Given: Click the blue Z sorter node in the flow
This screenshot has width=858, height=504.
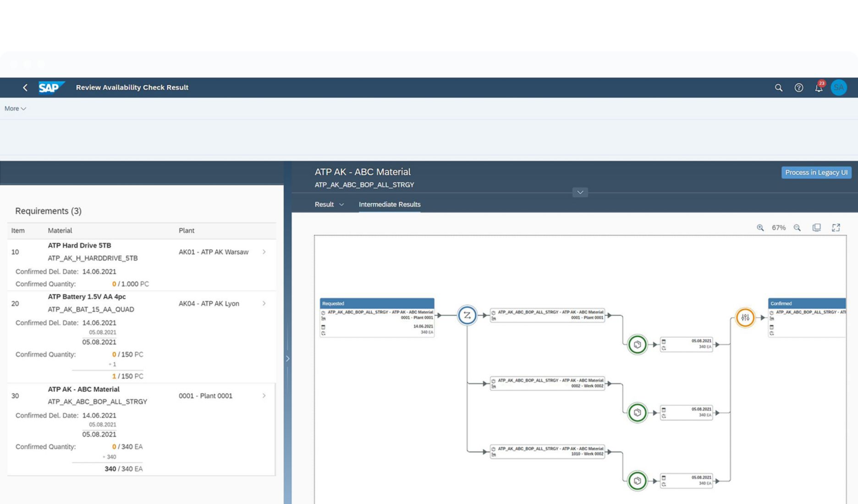Looking at the screenshot, I should click(467, 315).
